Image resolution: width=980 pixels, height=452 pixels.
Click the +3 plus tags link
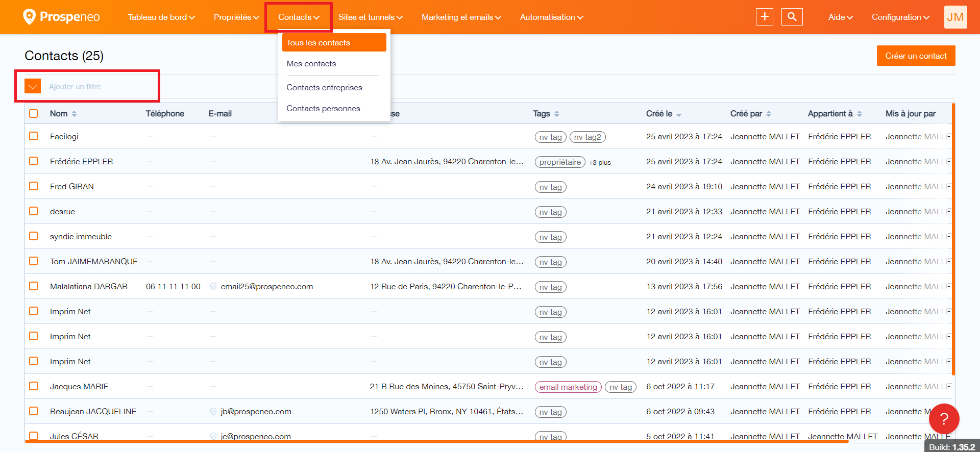click(600, 162)
